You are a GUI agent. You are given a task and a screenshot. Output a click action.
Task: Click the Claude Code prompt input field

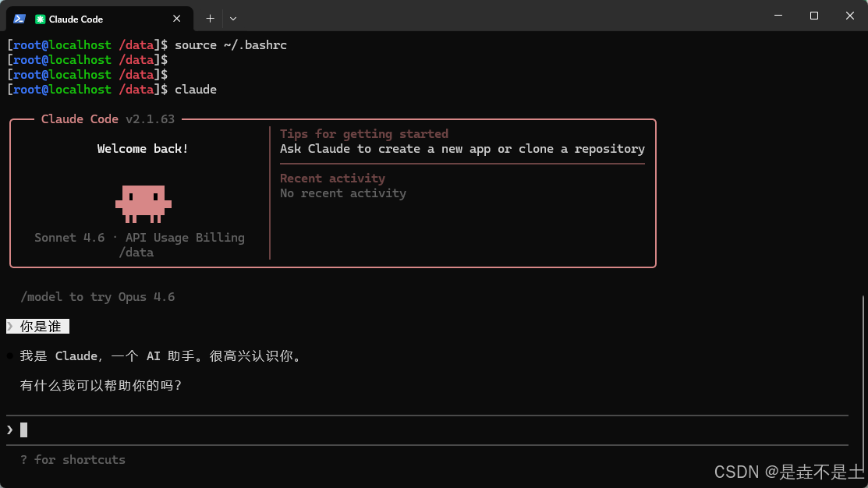coord(427,430)
